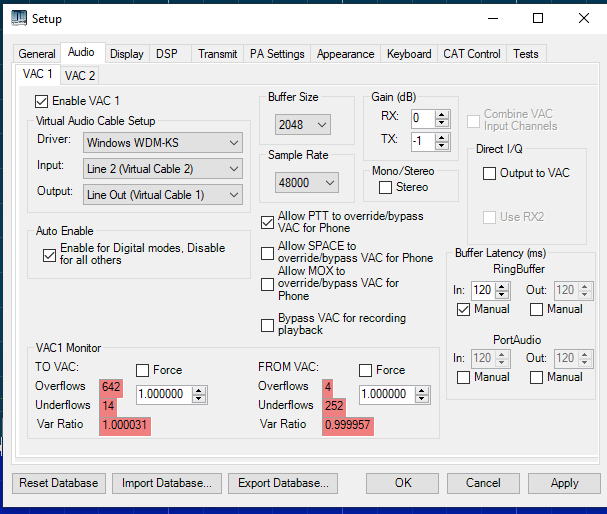Viewport: 607px width, 514px height.
Task: Increase RX gain with up arrow
Action: point(443,114)
